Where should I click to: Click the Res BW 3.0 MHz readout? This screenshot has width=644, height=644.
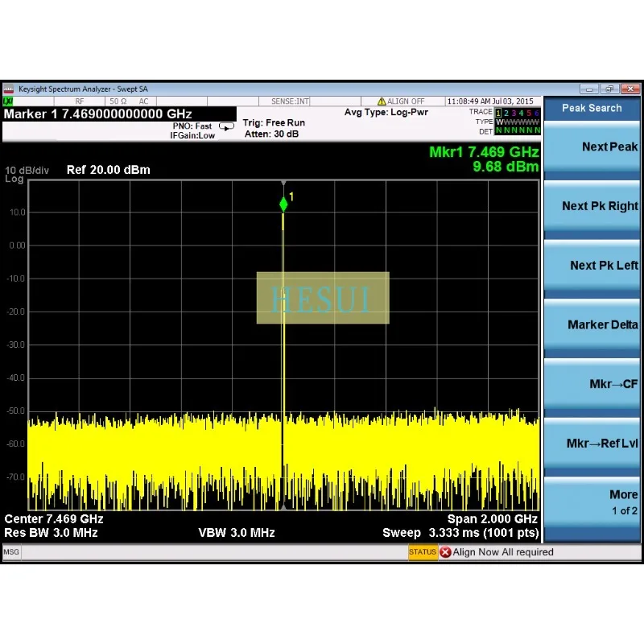51,533
